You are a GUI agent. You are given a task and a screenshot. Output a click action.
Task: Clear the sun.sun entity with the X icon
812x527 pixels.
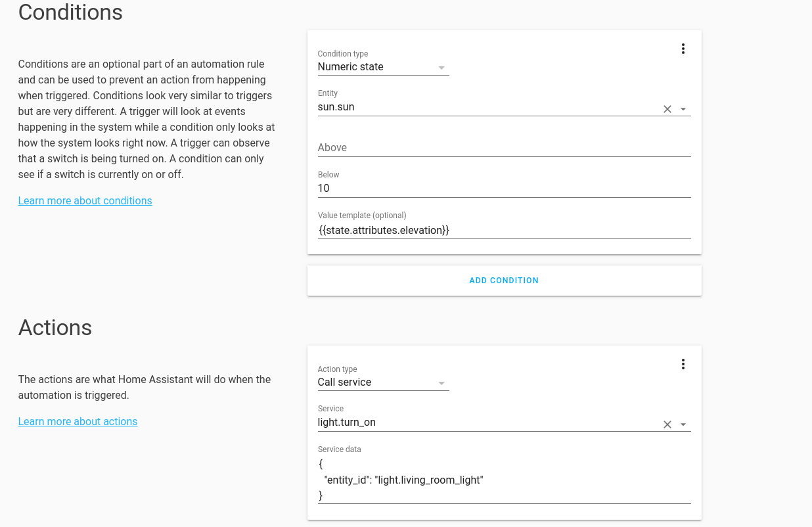pyautogui.click(x=667, y=108)
